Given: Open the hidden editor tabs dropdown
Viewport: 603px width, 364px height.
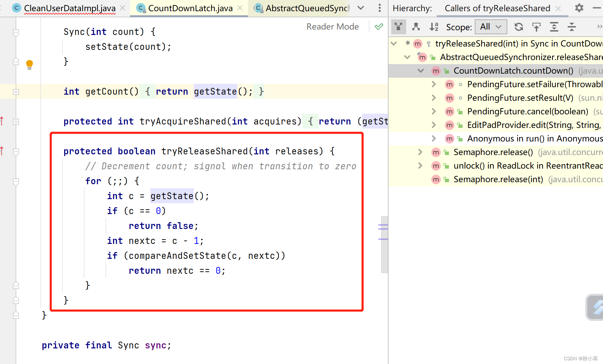Looking at the screenshot, I should (x=361, y=8).
